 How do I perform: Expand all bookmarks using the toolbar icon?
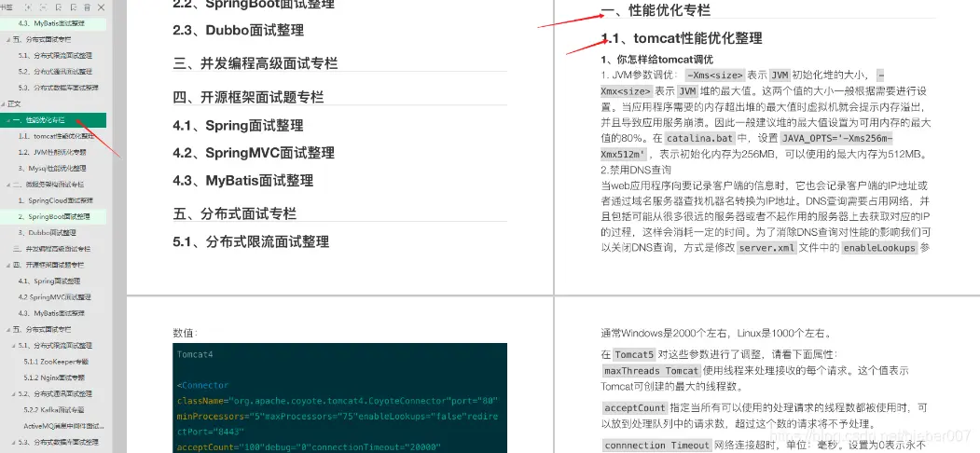click(x=27, y=7)
